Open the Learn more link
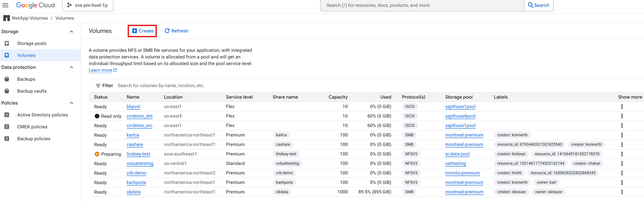The height and width of the screenshot is (204, 644). click(x=100, y=70)
